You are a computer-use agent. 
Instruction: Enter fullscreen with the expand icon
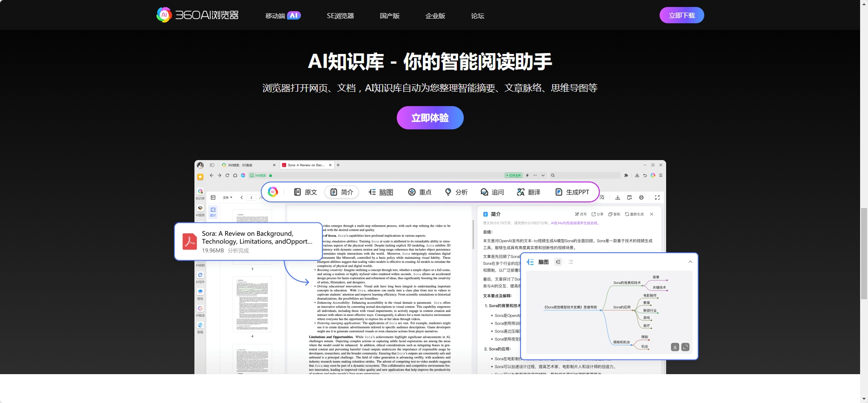(657, 198)
